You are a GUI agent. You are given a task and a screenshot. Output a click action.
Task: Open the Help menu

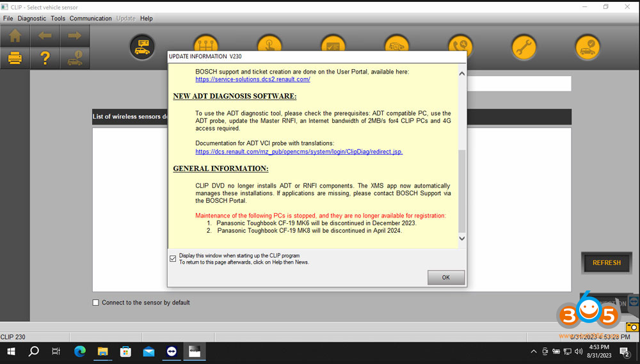point(147,19)
